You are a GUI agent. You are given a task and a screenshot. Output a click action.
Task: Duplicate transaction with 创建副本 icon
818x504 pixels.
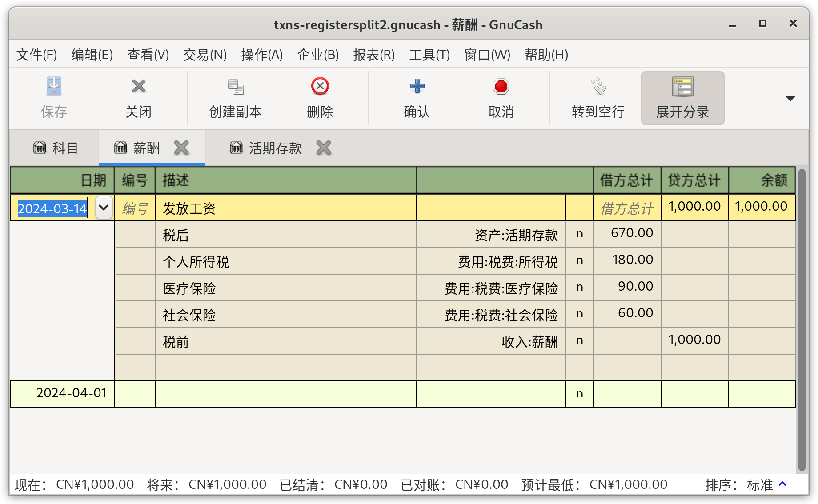(x=235, y=87)
